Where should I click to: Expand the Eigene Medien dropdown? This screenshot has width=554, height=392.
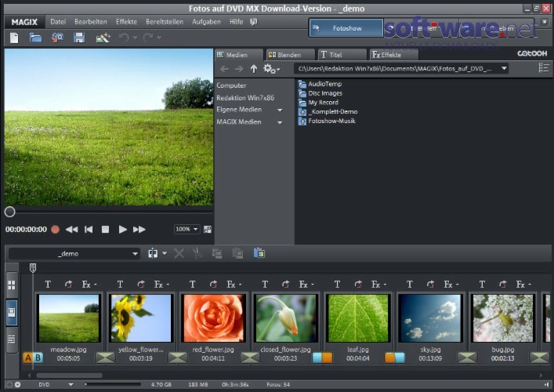(x=280, y=111)
